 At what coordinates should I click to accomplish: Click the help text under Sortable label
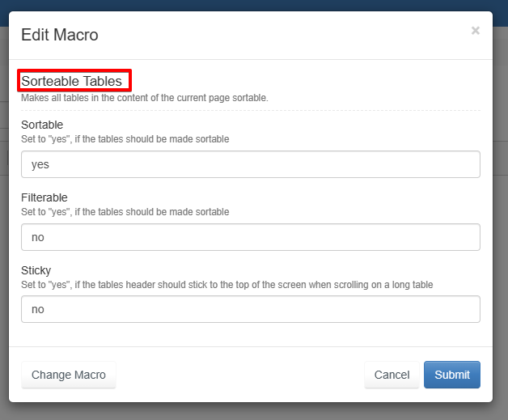coord(125,139)
